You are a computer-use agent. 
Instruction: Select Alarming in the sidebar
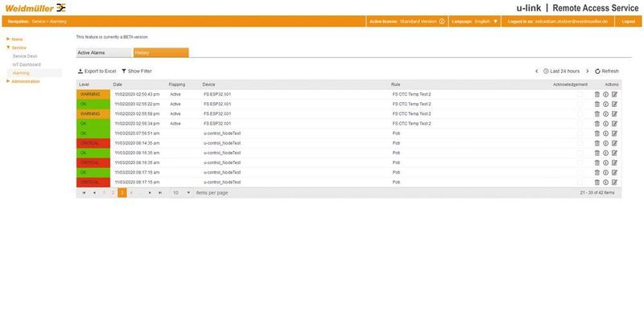(x=22, y=73)
